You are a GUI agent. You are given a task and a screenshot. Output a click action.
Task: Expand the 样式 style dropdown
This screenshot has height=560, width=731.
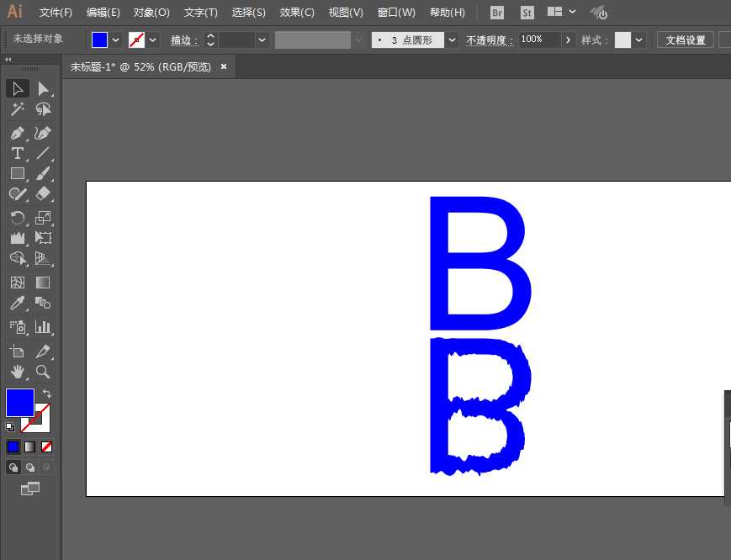pos(640,40)
